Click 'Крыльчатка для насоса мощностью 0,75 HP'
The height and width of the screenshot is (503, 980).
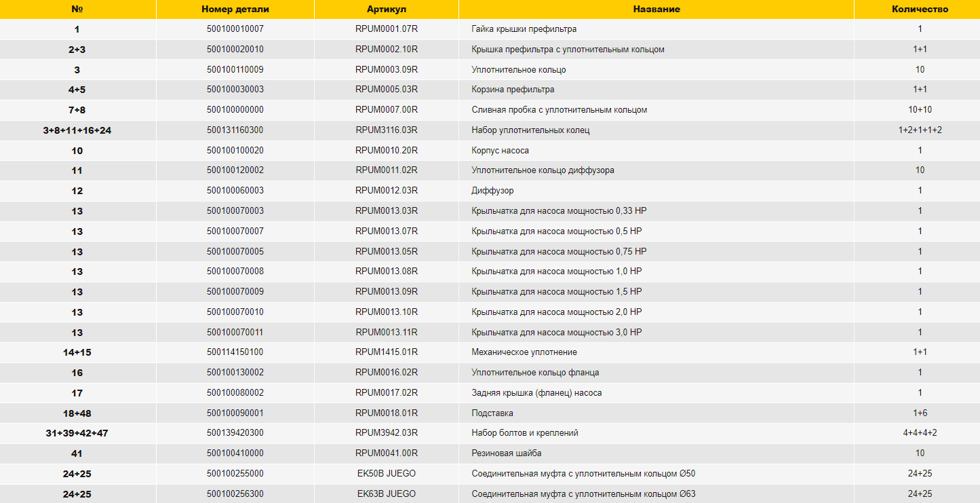pyautogui.click(x=559, y=251)
